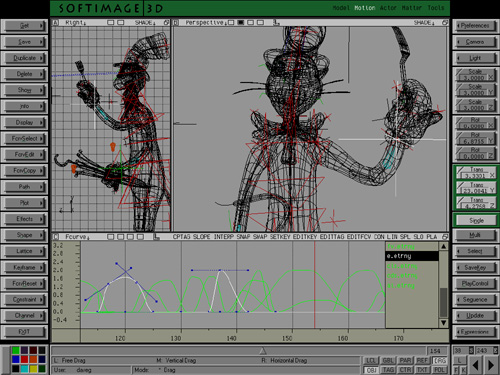This screenshot has width=500, height=375.
Task: Switch to the Actor module
Action: pyautogui.click(x=388, y=8)
